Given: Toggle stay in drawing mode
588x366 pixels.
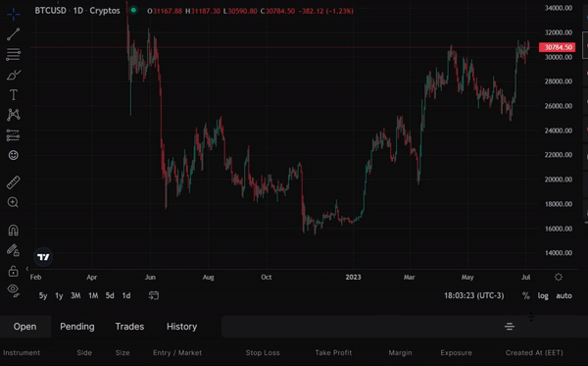Looking at the screenshot, I should (13, 250).
